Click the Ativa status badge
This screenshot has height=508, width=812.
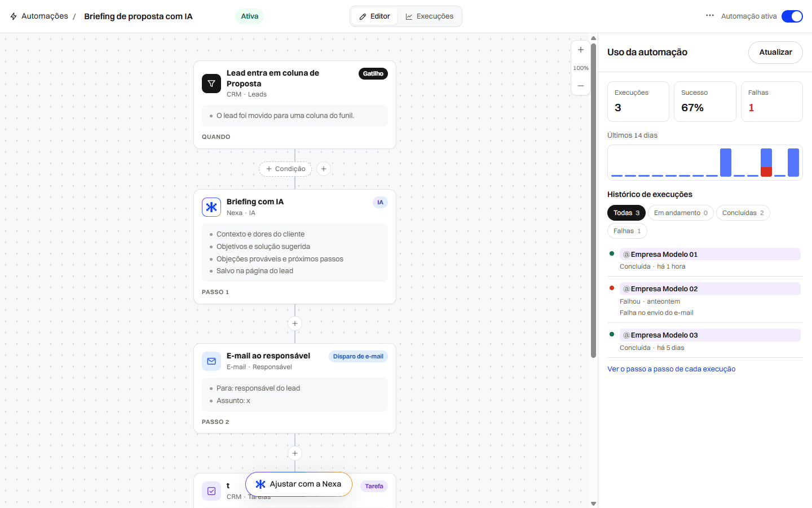249,16
